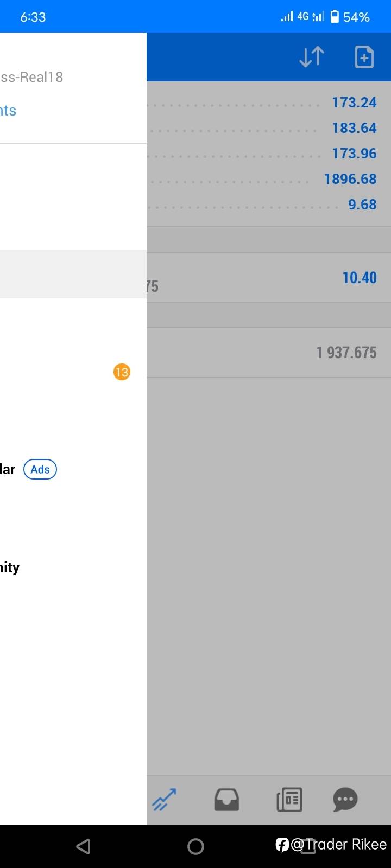Tap the position profit 10.40

pyautogui.click(x=360, y=278)
